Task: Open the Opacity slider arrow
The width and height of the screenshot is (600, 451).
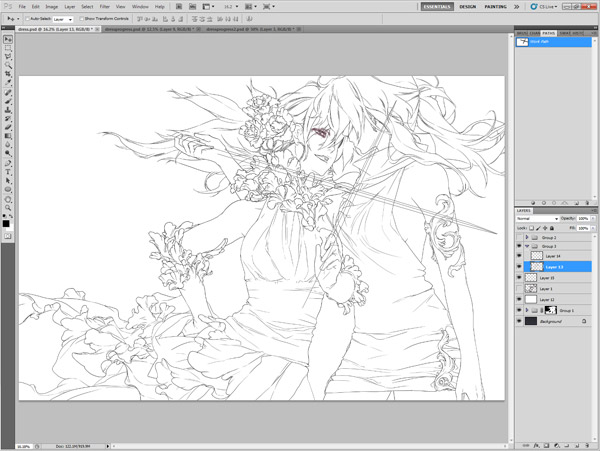Action: point(593,218)
